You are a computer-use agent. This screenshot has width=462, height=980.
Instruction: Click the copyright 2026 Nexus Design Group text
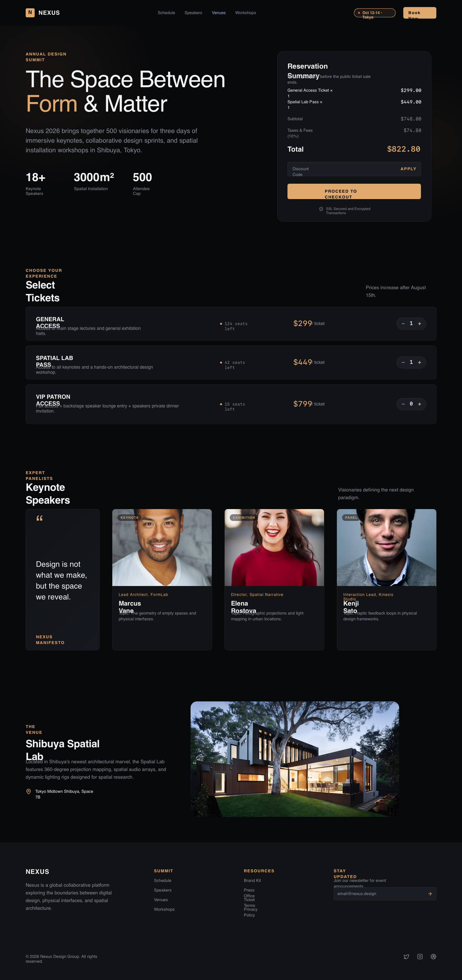pyautogui.click(x=61, y=959)
